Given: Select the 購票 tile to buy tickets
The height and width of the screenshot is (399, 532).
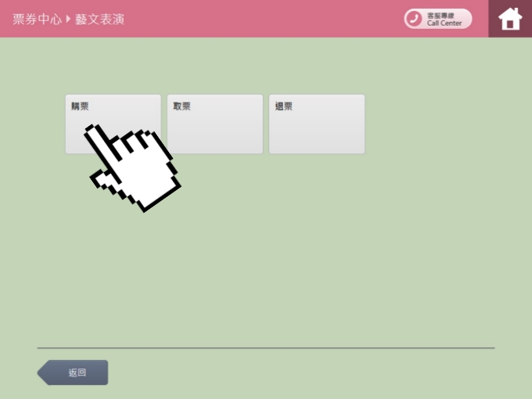Looking at the screenshot, I should click(113, 124).
